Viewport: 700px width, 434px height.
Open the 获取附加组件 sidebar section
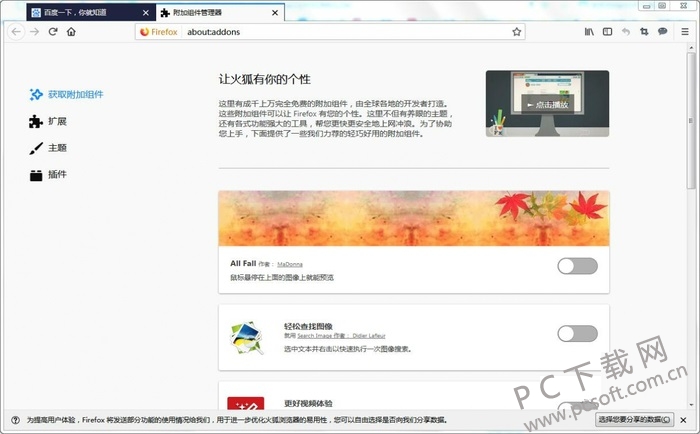[x=66, y=94]
